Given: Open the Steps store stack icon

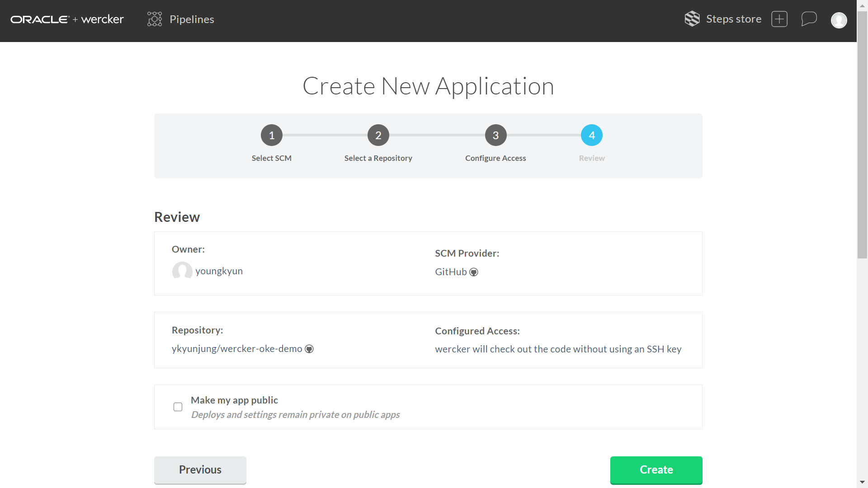Looking at the screenshot, I should 692,19.
